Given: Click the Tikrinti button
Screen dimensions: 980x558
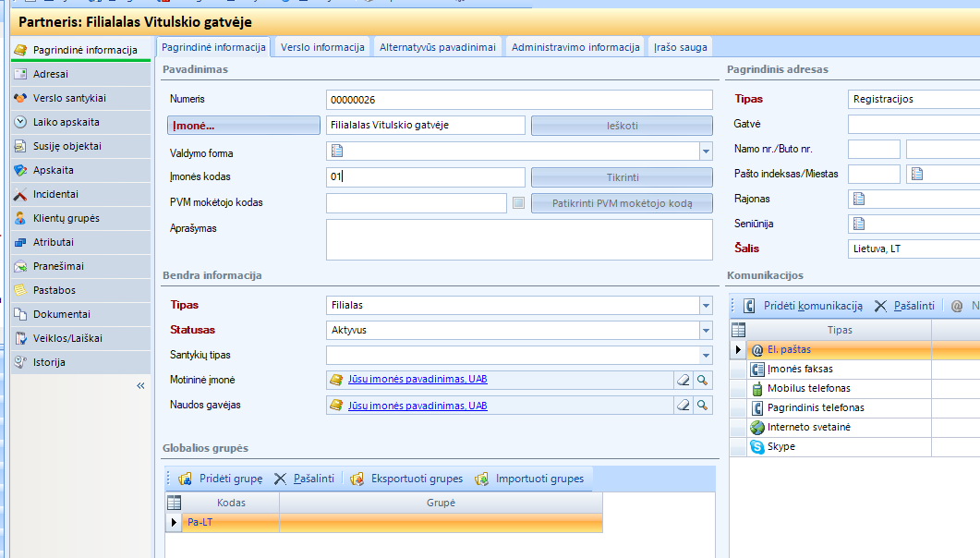Looking at the screenshot, I should [622, 177].
